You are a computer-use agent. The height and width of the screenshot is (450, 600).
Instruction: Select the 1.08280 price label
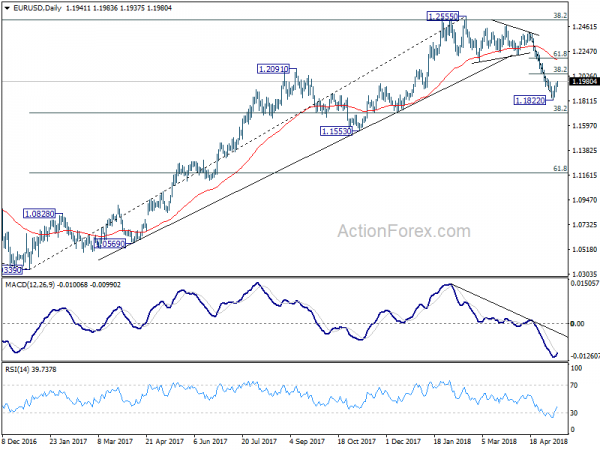coord(39,214)
